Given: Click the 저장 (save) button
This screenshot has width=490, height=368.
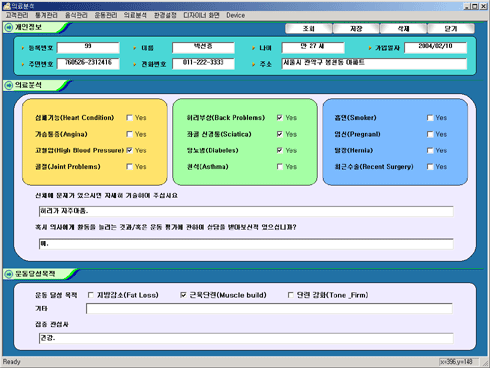Looking at the screenshot, I should click(x=356, y=29).
